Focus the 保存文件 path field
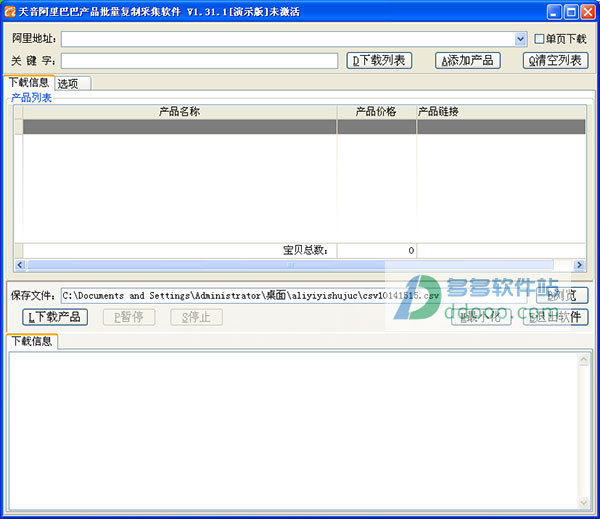This screenshot has height=519, width=600. coord(294,295)
